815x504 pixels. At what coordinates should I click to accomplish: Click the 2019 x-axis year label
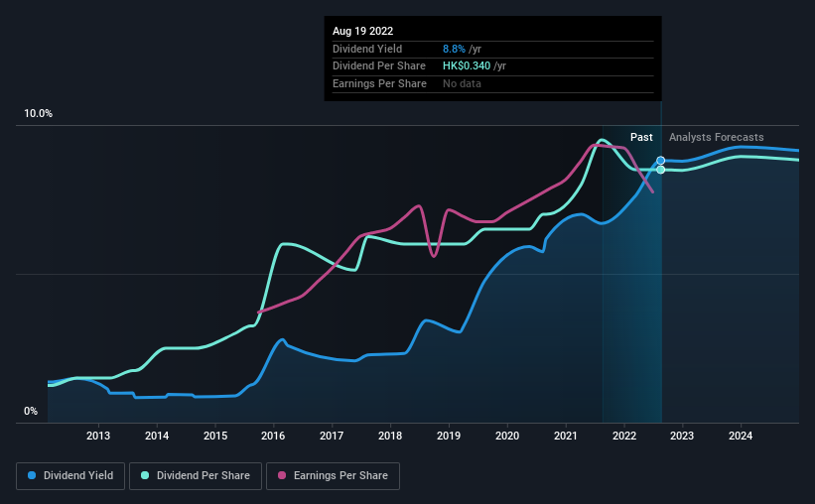pos(449,436)
